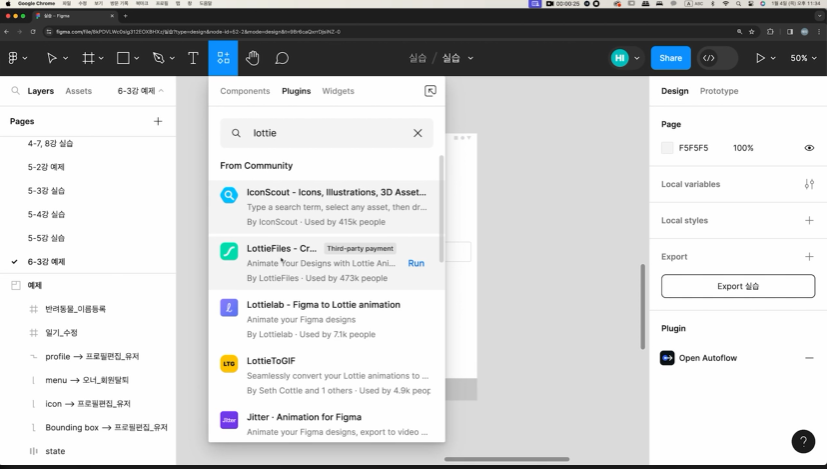Click the Lottielab plugin icon

(229, 308)
